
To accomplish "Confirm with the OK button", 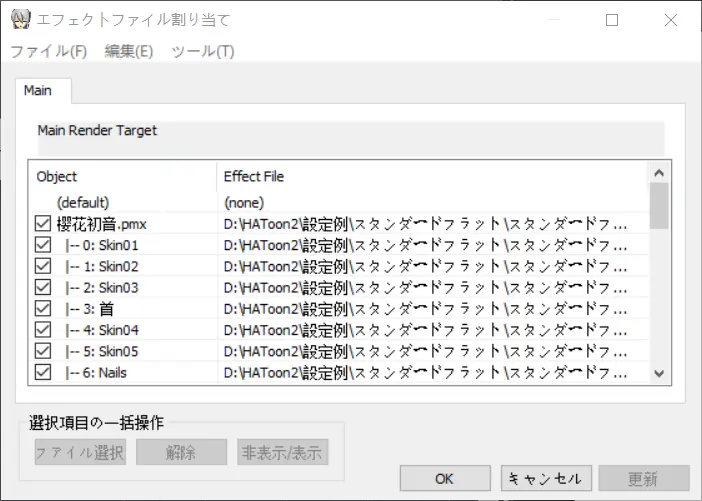I will click(x=445, y=478).
